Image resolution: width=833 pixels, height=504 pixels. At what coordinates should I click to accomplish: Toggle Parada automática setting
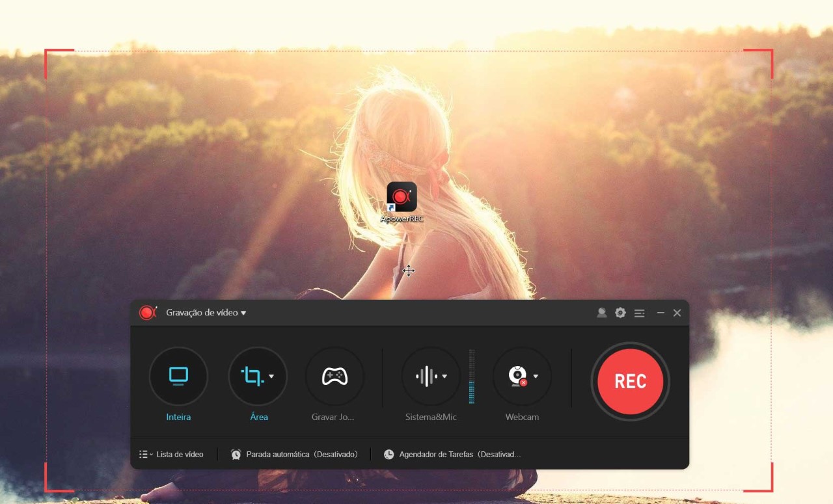[294, 455]
